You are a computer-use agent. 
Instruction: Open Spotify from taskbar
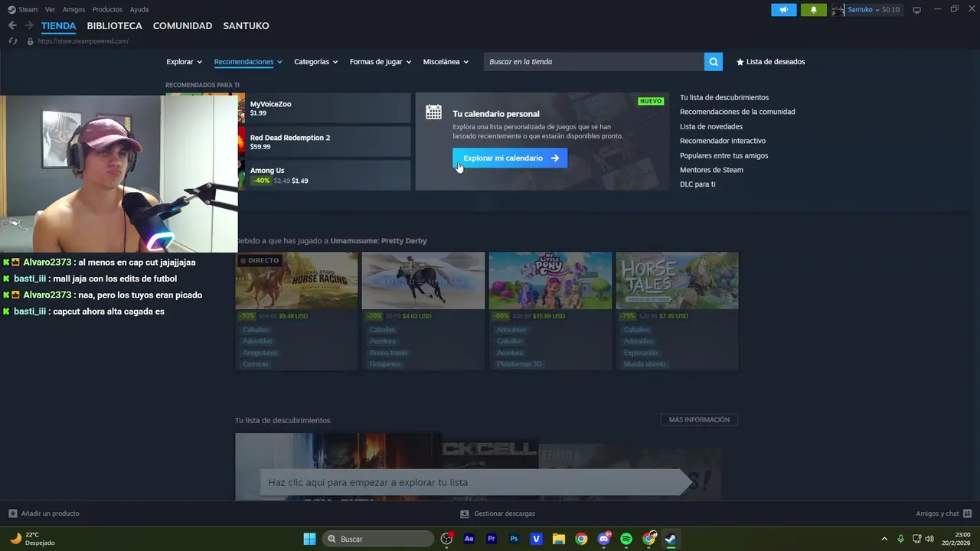[x=626, y=539]
